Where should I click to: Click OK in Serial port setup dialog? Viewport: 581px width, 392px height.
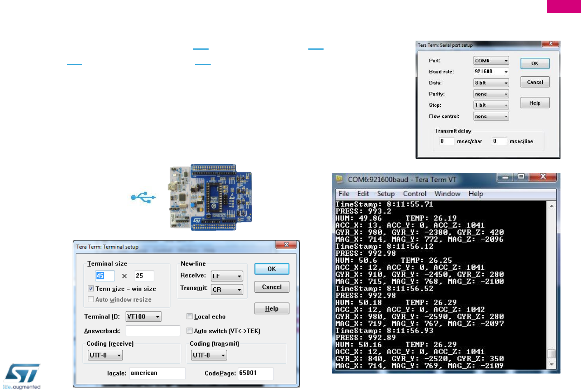tap(535, 64)
